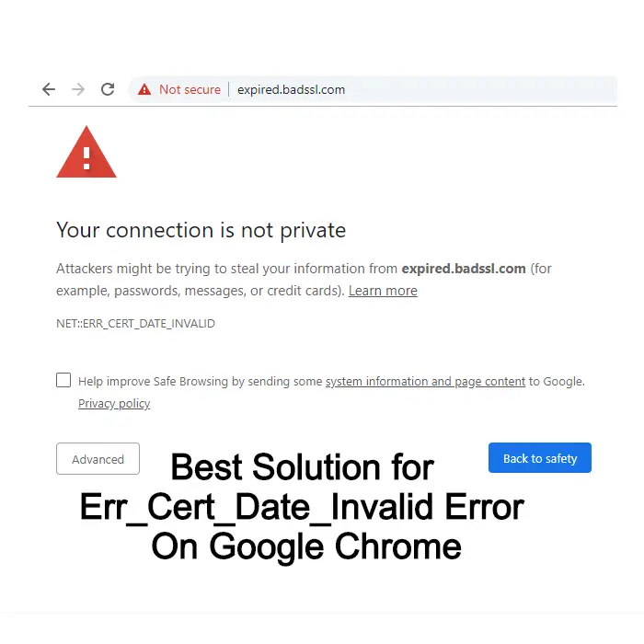Click the Your connection is not private heading

[x=201, y=230]
